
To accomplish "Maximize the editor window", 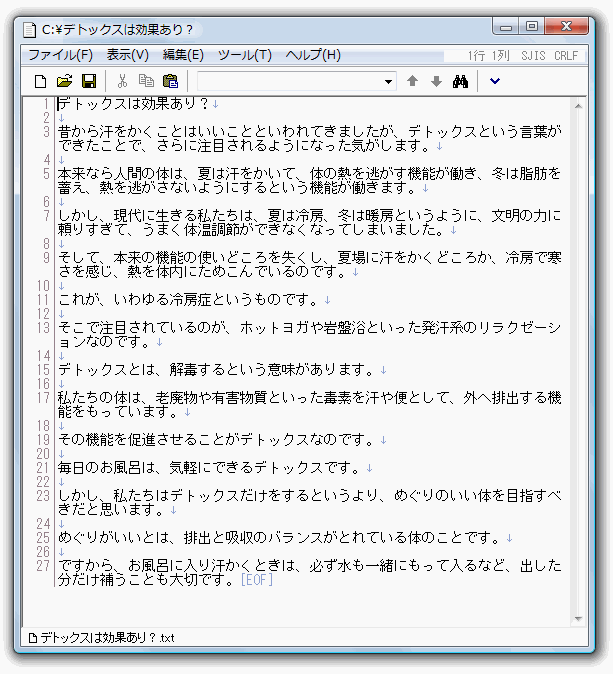I will (x=532, y=26).
